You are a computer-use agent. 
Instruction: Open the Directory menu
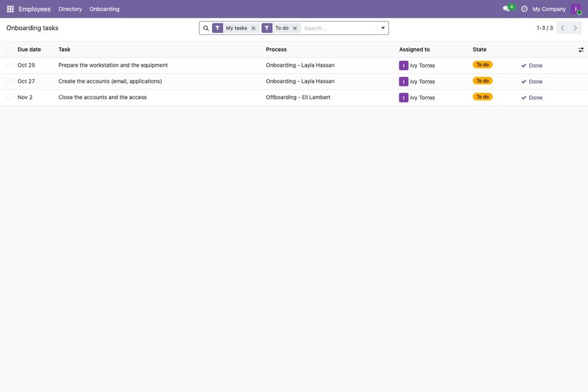(70, 9)
